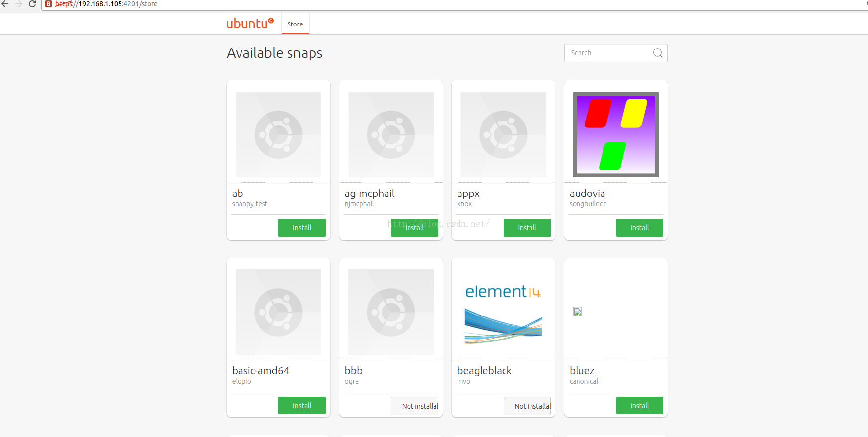Open the audovia colorful icon
Viewport: 868px width, 437px height.
coord(616,135)
